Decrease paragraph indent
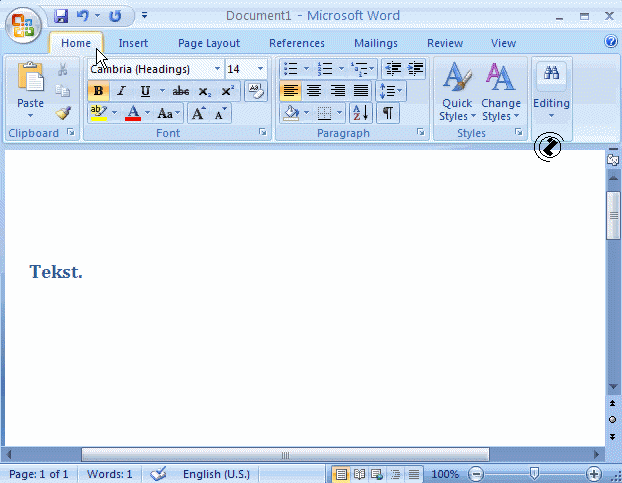622x483 pixels. click(393, 69)
